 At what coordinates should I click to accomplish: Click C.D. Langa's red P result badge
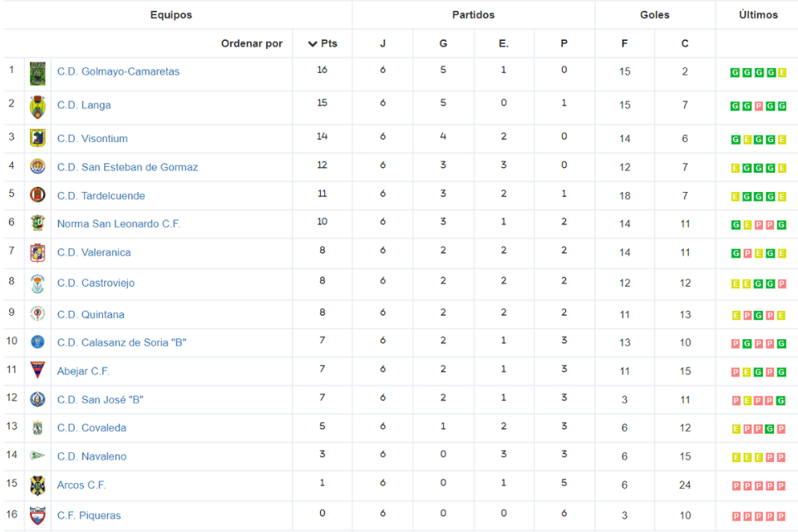click(x=759, y=106)
